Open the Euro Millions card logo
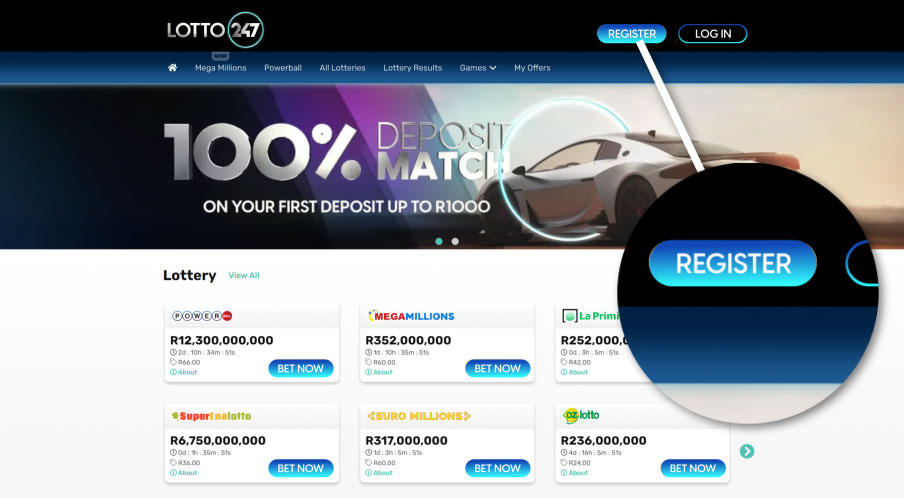 [x=419, y=416]
